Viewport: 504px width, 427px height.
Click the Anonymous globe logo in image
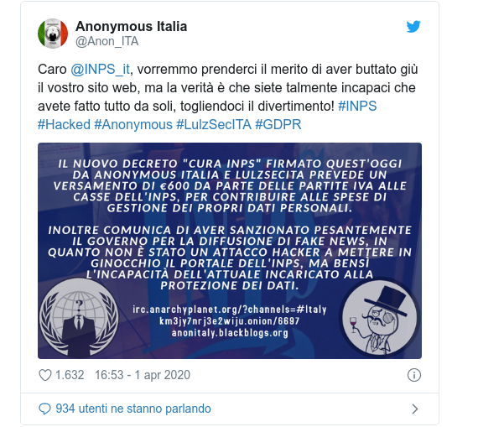pyautogui.click(x=79, y=318)
